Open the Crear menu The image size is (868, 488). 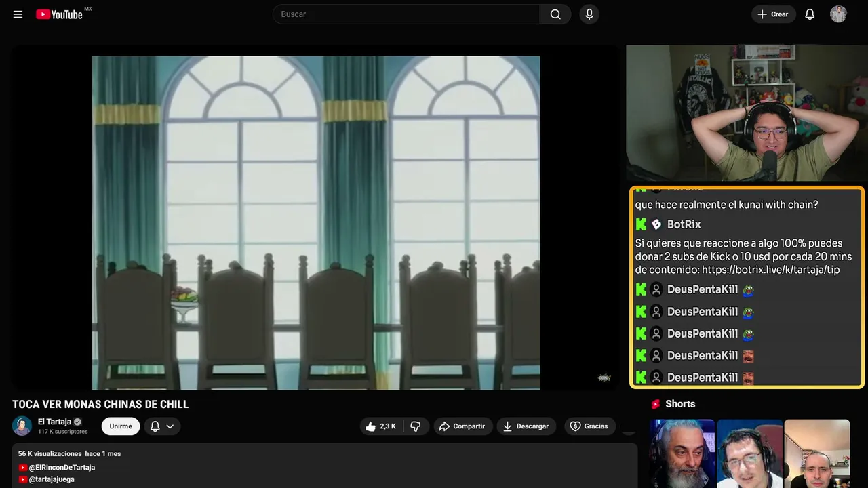pyautogui.click(x=774, y=14)
